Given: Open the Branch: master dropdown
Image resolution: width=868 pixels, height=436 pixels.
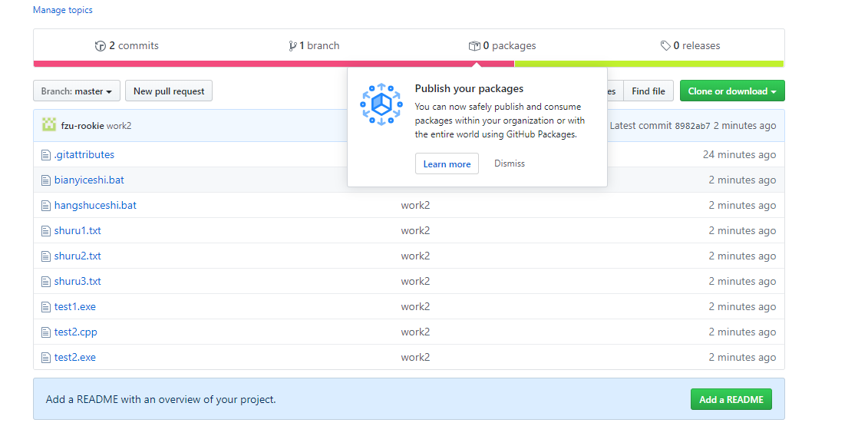Looking at the screenshot, I should (x=77, y=91).
